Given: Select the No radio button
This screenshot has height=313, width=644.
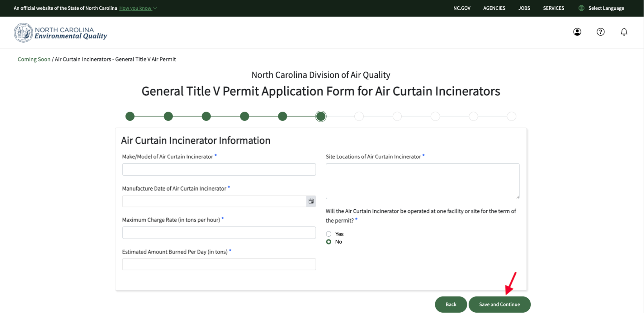Looking at the screenshot, I should pyautogui.click(x=329, y=242).
